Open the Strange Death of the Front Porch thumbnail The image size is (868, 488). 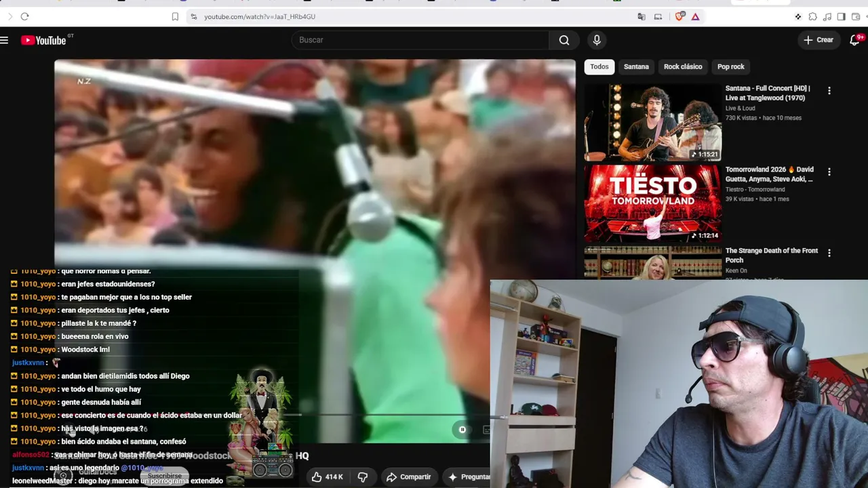click(653, 263)
